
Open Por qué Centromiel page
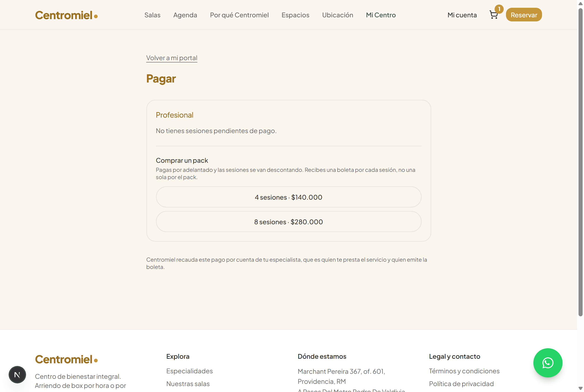point(239,15)
